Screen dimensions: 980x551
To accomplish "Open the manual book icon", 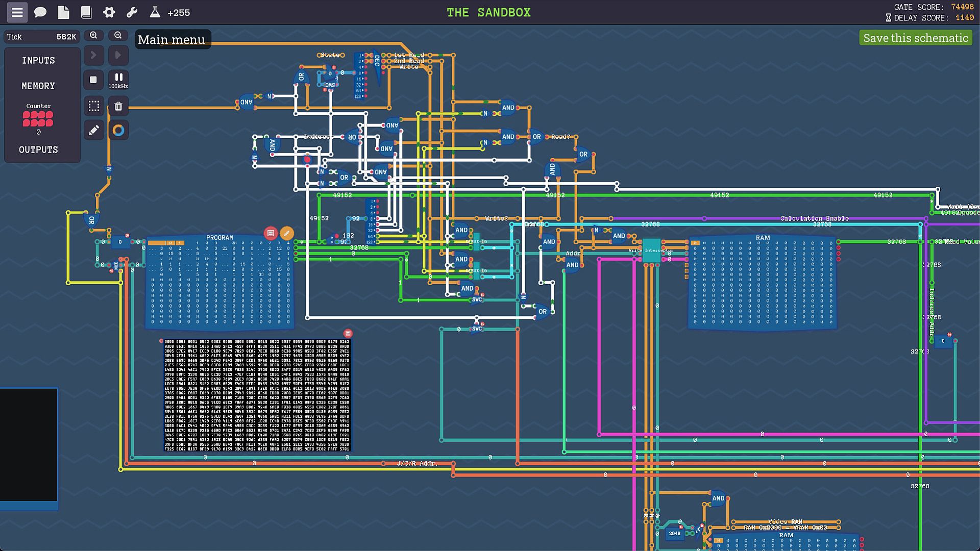I will [x=86, y=12].
